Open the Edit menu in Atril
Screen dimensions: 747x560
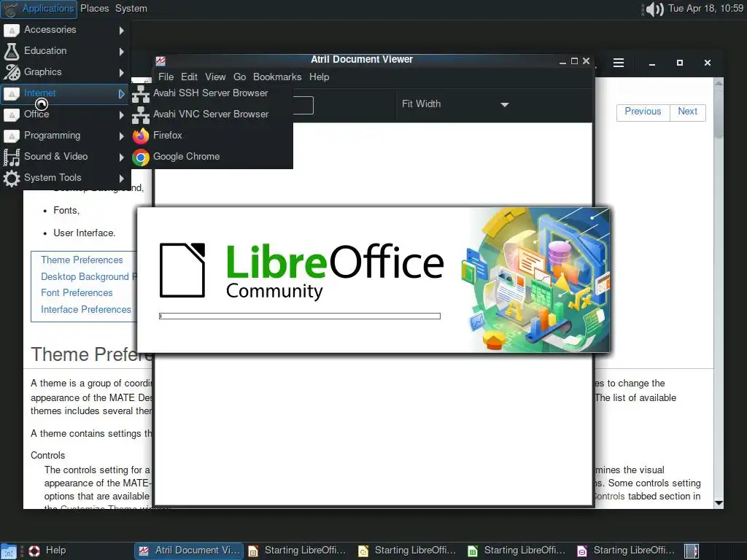point(189,77)
